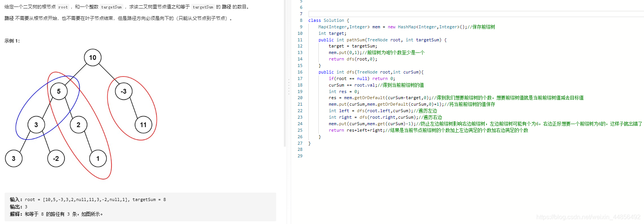The image size is (644, 224).
Task: Click 'int right = dfs(root.right,curSum);' line
Action: click(x=373, y=117)
